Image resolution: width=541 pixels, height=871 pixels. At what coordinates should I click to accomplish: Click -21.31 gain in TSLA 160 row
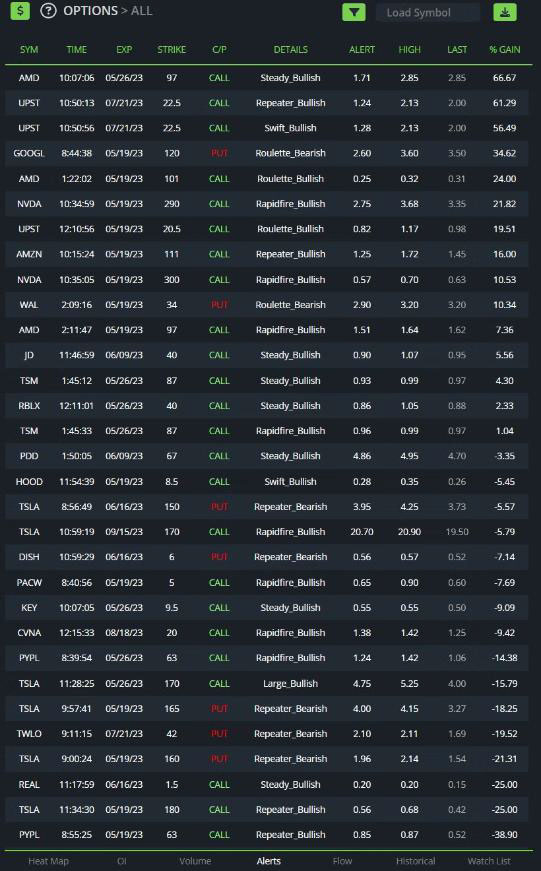click(504, 759)
